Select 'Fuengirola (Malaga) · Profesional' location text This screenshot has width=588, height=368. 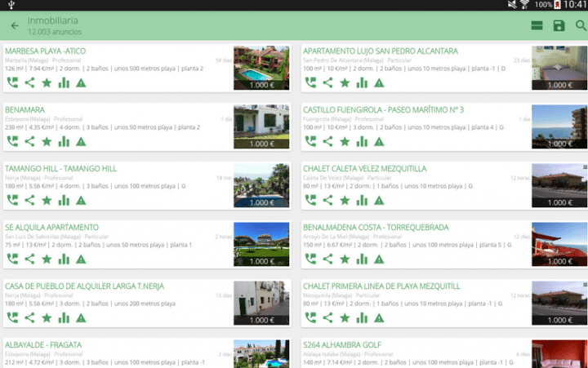pyautogui.click(x=343, y=119)
